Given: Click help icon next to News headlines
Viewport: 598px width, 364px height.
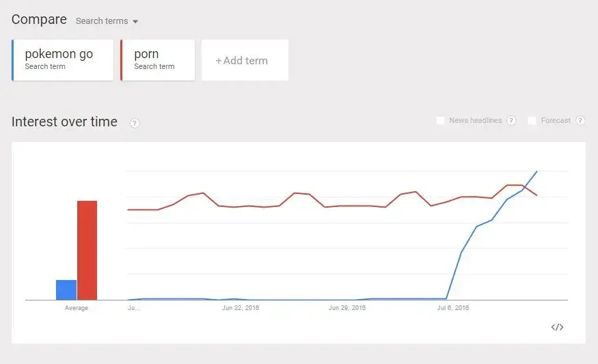Looking at the screenshot, I should pos(511,121).
